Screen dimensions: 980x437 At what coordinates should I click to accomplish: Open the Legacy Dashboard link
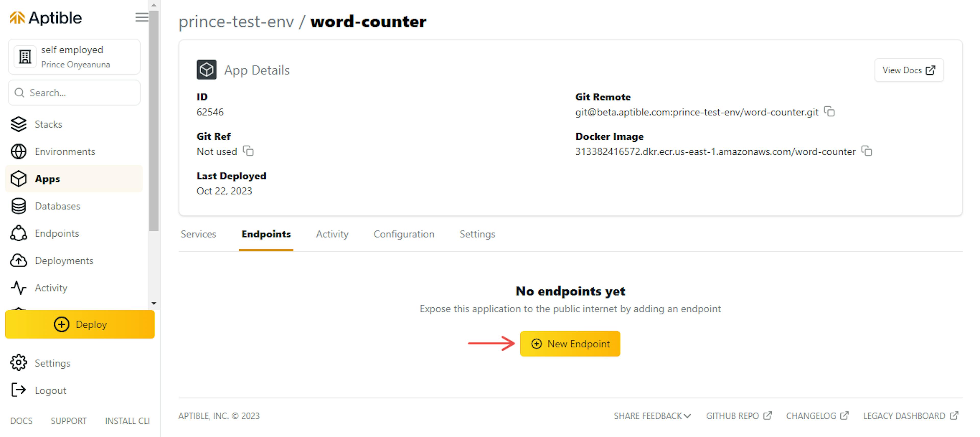(910, 416)
